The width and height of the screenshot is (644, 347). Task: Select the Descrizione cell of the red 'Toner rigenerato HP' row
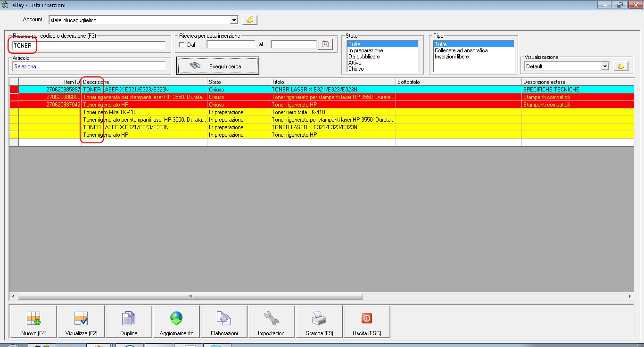(x=144, y=105)
